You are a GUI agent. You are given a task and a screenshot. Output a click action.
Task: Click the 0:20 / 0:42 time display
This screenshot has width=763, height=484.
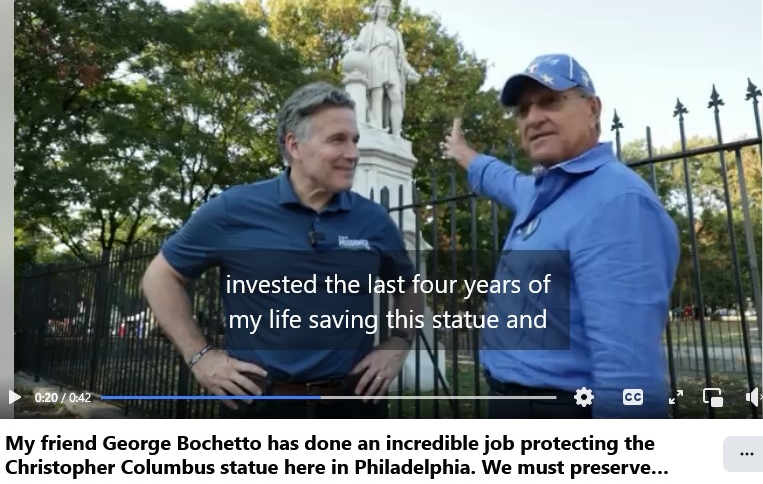(x=63, y=397)
